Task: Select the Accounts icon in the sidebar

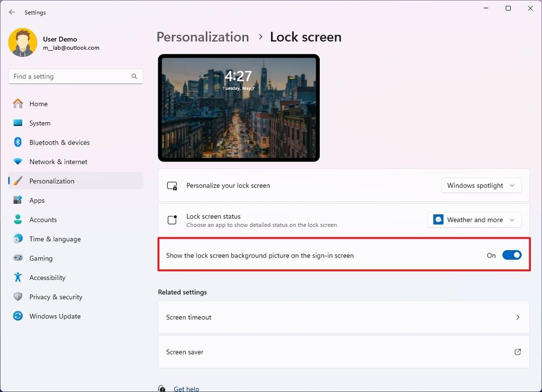Action: (17, 220)
